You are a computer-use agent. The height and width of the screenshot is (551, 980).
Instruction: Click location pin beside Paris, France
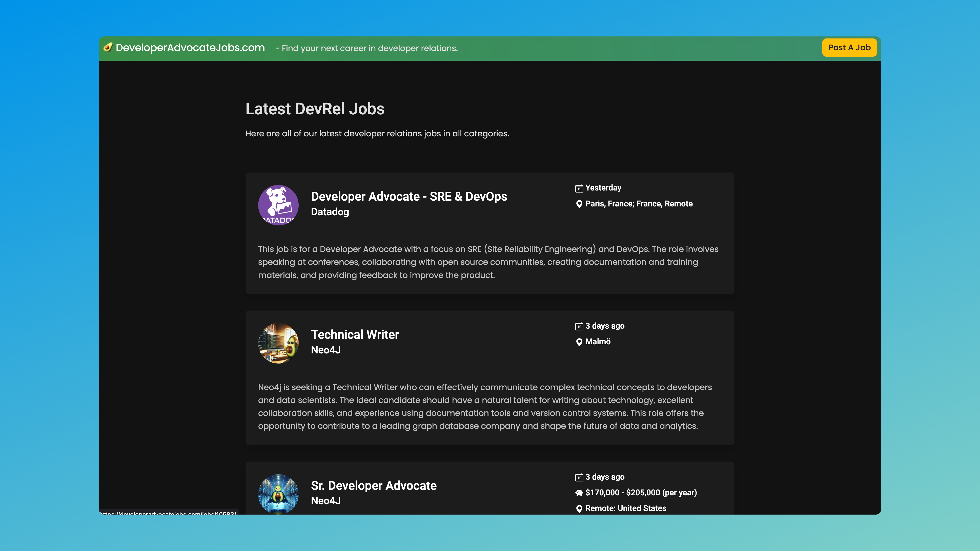click(x=579, y=204)
